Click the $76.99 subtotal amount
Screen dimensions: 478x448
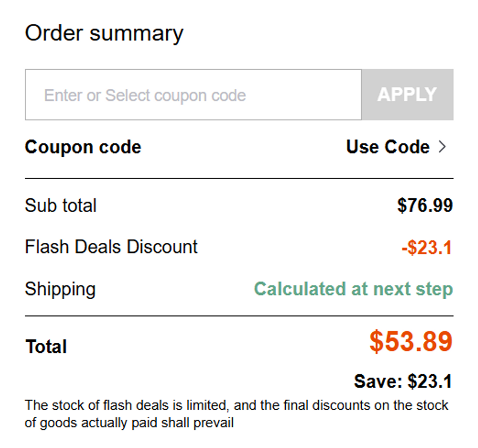425,205
